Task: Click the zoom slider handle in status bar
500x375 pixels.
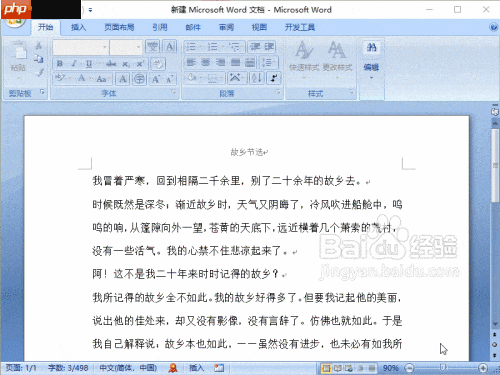Action: (x=442, y=368)
